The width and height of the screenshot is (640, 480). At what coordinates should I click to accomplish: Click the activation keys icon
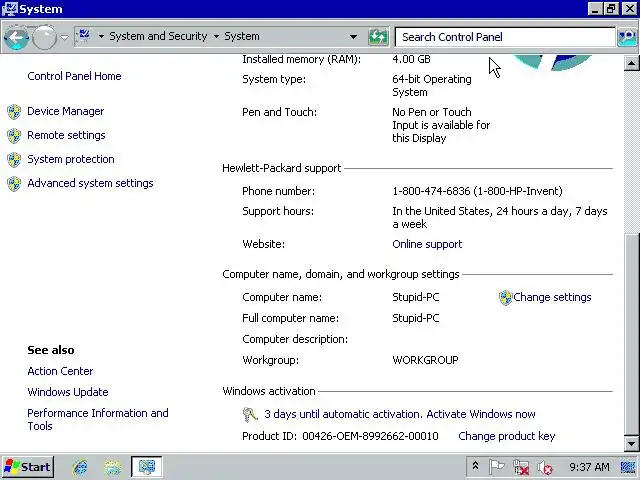click(x=250, y=415)
